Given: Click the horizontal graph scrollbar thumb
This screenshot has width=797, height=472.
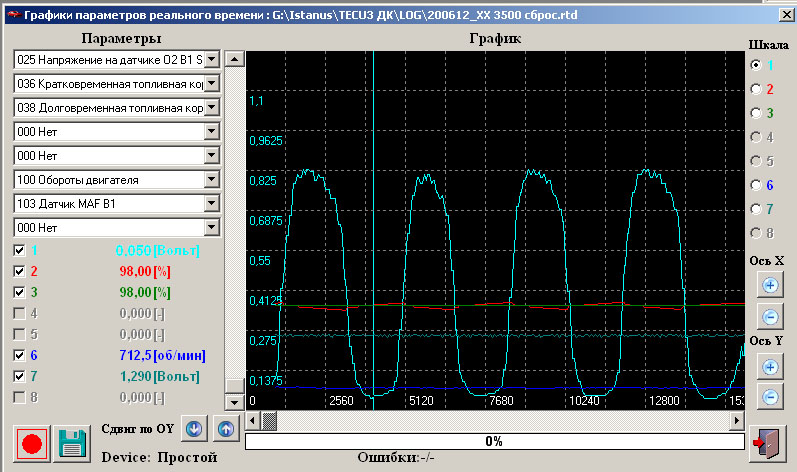Looking at the screenshot, I should point(269,422).
